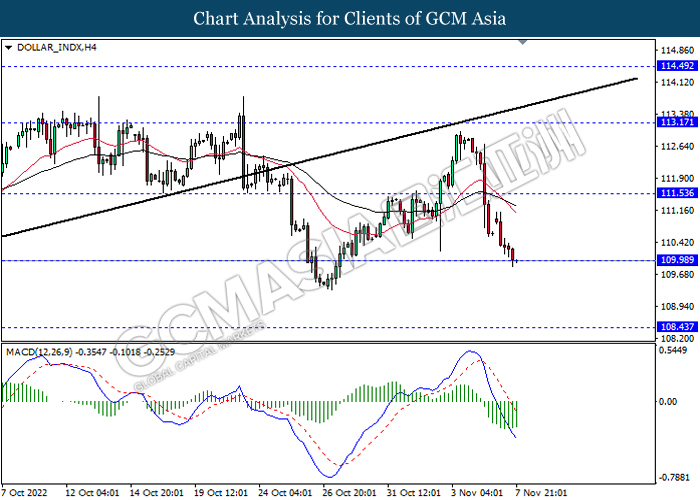Click the 26 Oct 20:01 time label
Image resolution: width=700 pixels, height=500 pixels.
coord(350,493)
